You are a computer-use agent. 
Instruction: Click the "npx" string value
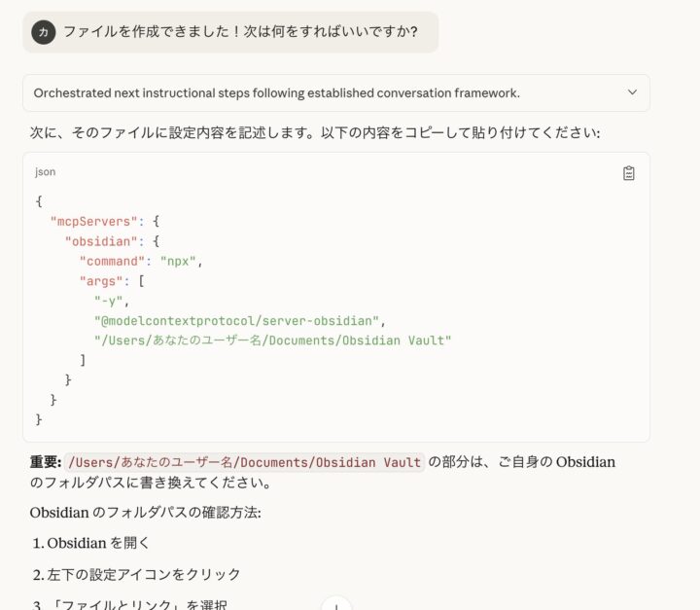point(180,261)
